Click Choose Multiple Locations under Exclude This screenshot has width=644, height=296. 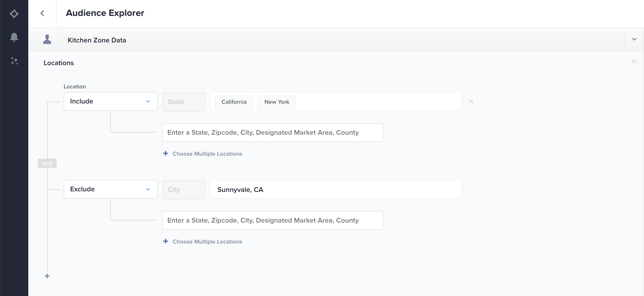[x=207, y=241]
